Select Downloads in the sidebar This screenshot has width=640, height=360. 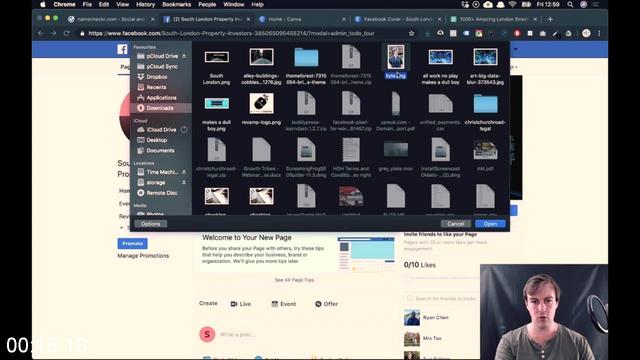pos(161,108)
